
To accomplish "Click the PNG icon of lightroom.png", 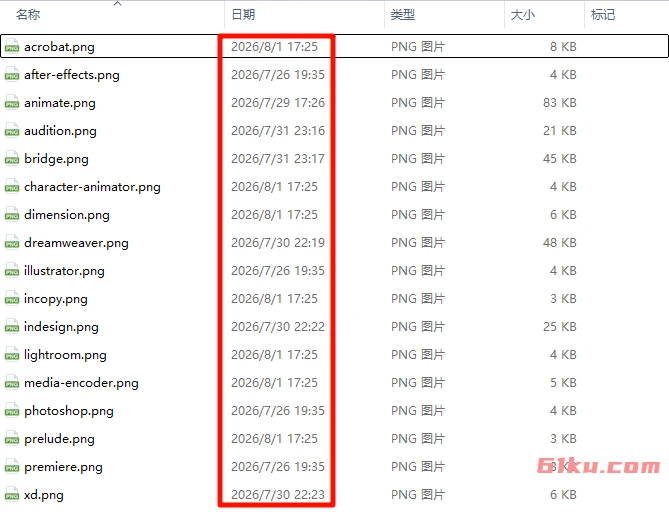I will tap(12, 355).
